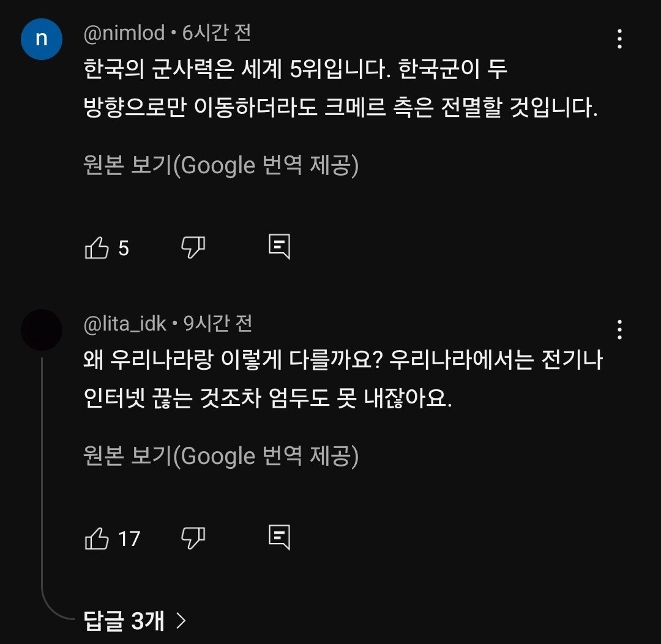Toggle thumbs-up on @lita_idk's comment
661x644 pixels.
[x=97, y=539]
